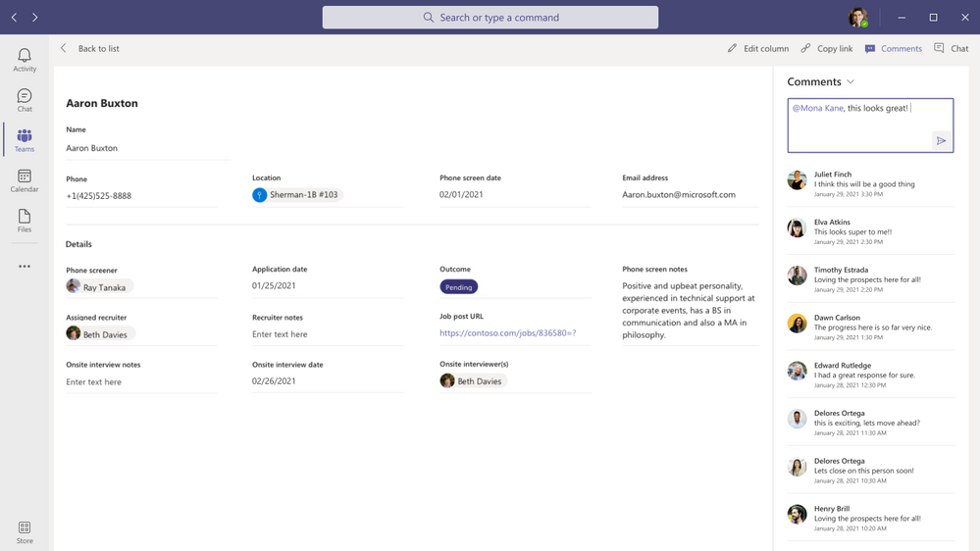
Task: Click Beth Davies onsite interviewer chip
Action: tap(473, 380)
